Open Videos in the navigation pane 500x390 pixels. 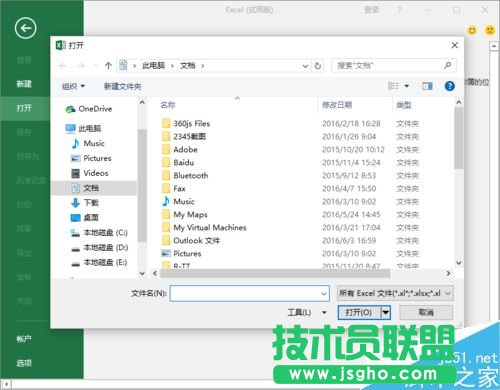point(90,173)
